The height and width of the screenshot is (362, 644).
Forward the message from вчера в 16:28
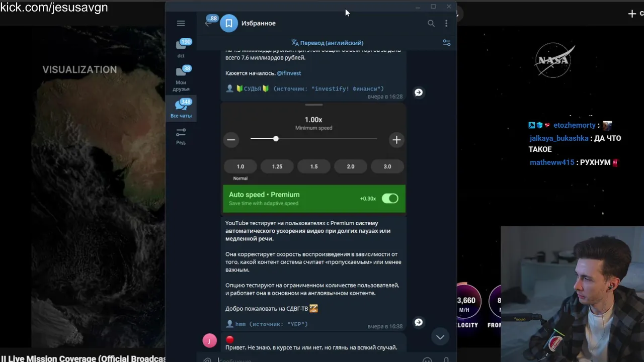[x=419, y=93]
